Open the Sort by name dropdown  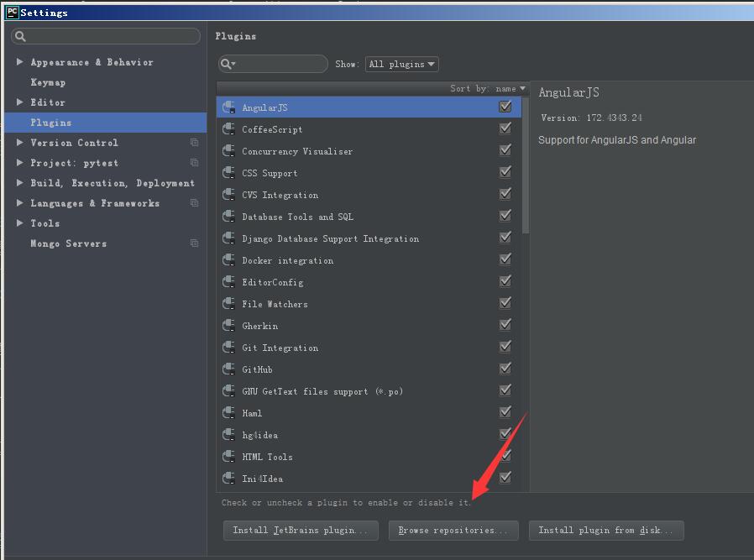coord(488,88)
